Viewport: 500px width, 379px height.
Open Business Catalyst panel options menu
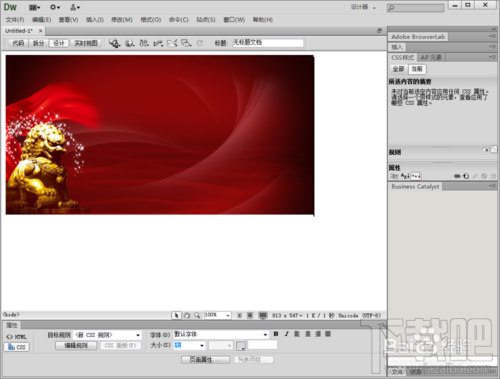(x=492, y=186)
